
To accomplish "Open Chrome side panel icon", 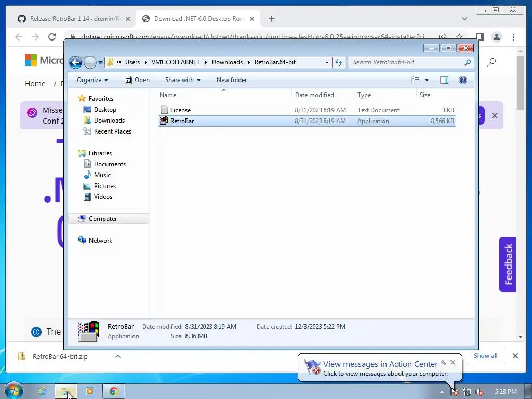I will click(x=480, y=37).
